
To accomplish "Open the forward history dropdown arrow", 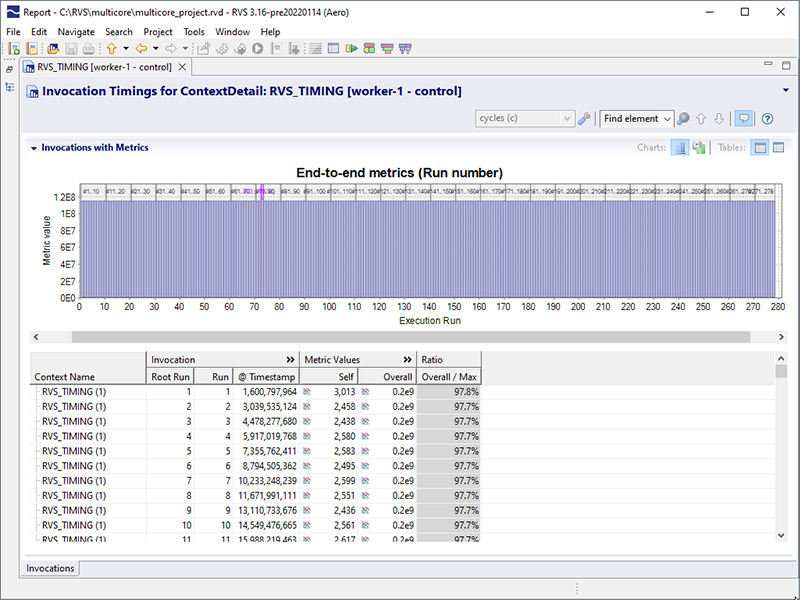I will (x=185, y=48).
